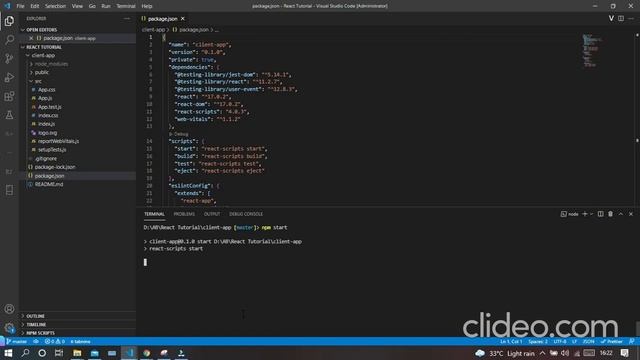The width and height of the screenshot is (640, 360).
Task: Open the Edit menu
Action: point(35,6)
